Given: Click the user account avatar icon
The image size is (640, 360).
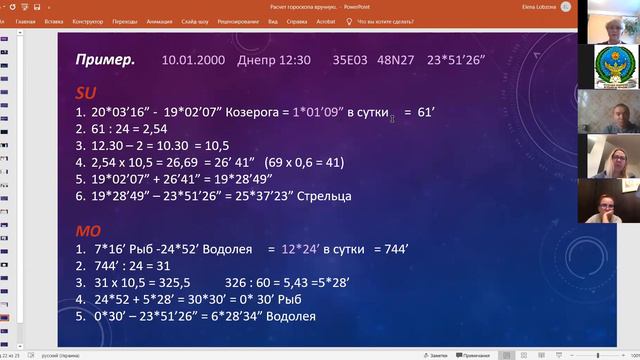Looking at the screenshot, I should coord(566,7).
